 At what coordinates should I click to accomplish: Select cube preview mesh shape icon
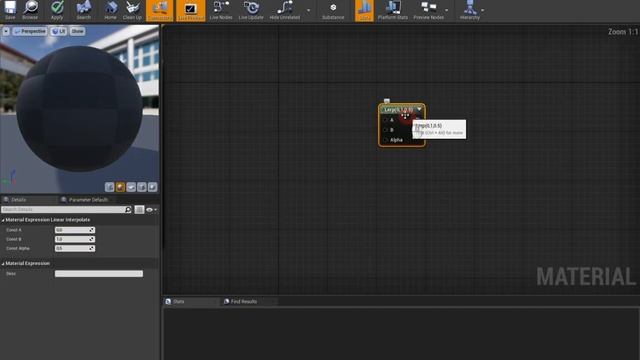(x=142, y=187)
